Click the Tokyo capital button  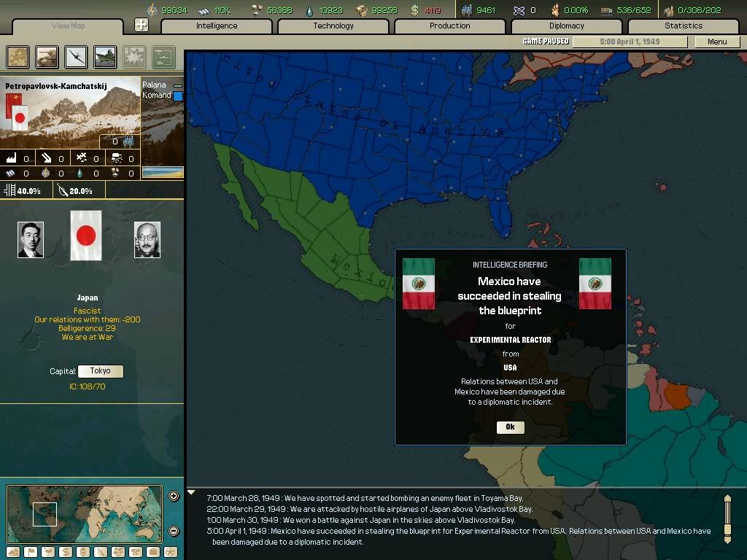[101, 371]
